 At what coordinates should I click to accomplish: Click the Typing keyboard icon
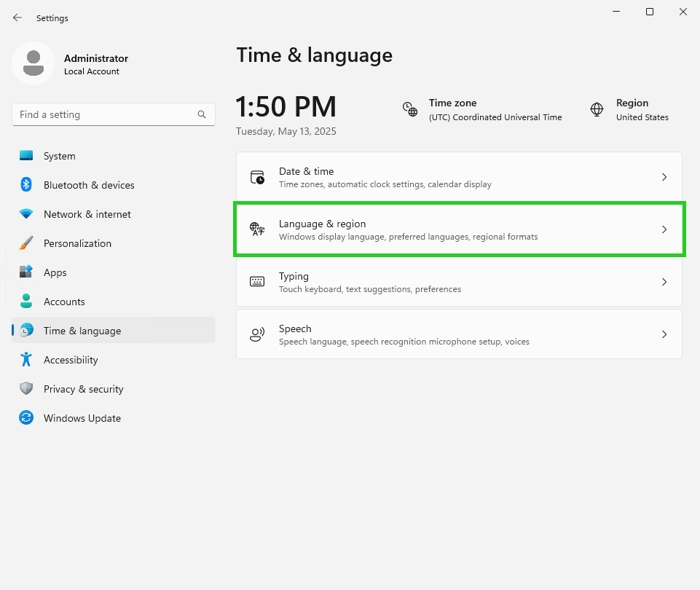pos(257,282)
